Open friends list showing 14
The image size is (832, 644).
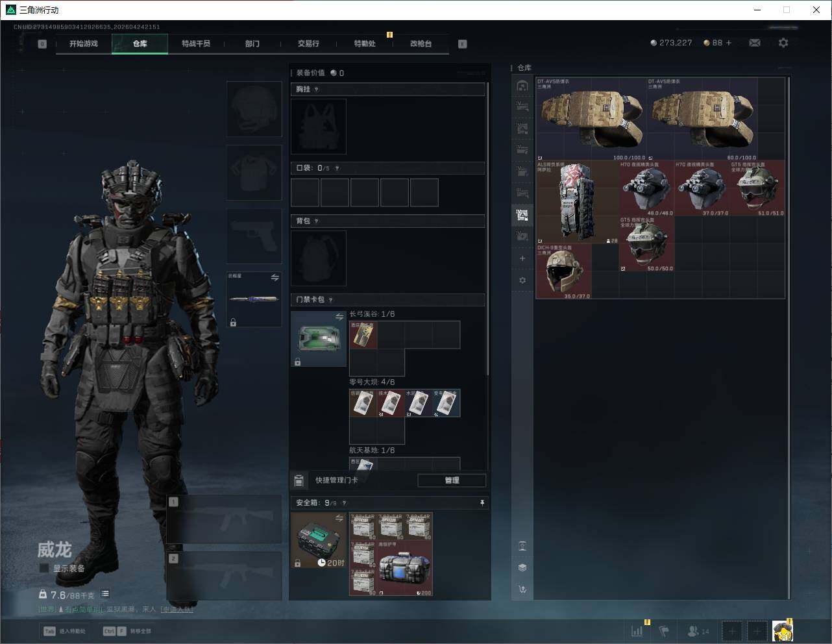coord(698,630)
